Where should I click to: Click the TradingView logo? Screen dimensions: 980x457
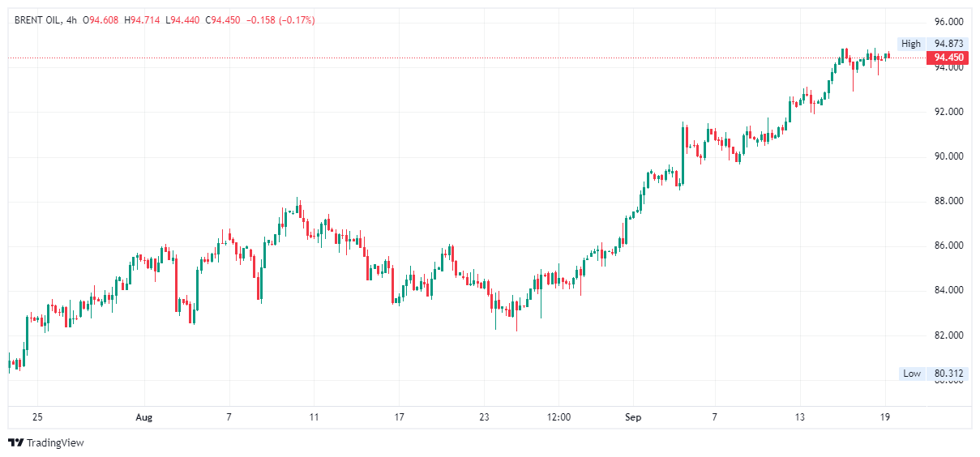pos(45,442)
